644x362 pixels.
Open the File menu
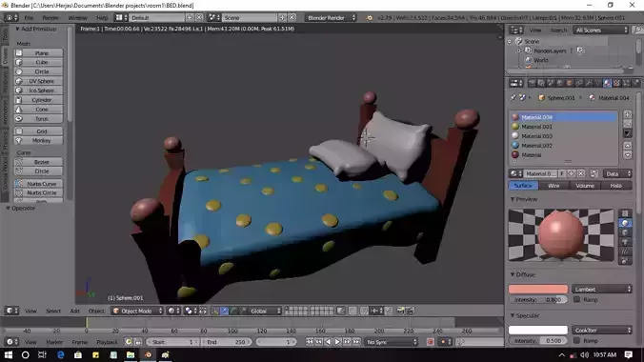[29, 18]
